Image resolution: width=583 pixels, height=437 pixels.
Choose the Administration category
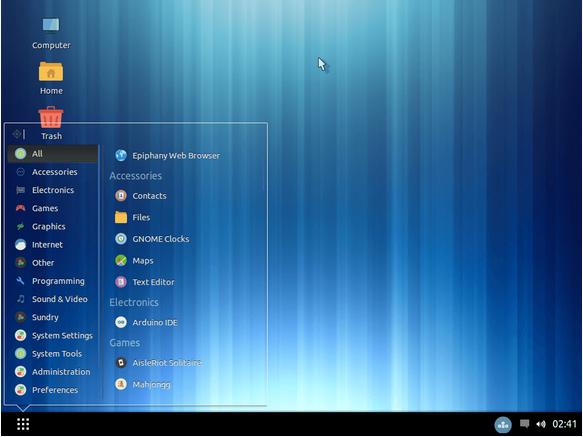click(53, 372)
